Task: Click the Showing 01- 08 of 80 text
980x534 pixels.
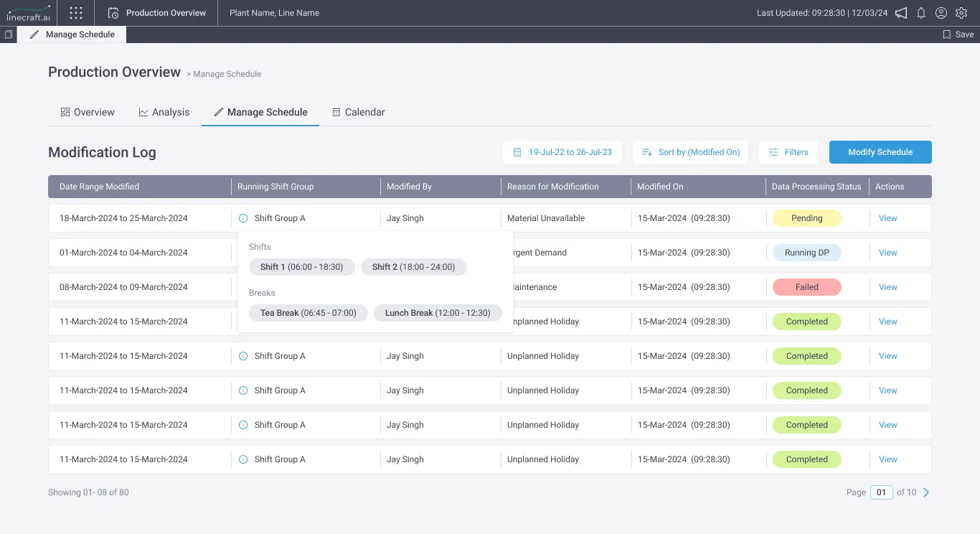Action: coord(88,492)
